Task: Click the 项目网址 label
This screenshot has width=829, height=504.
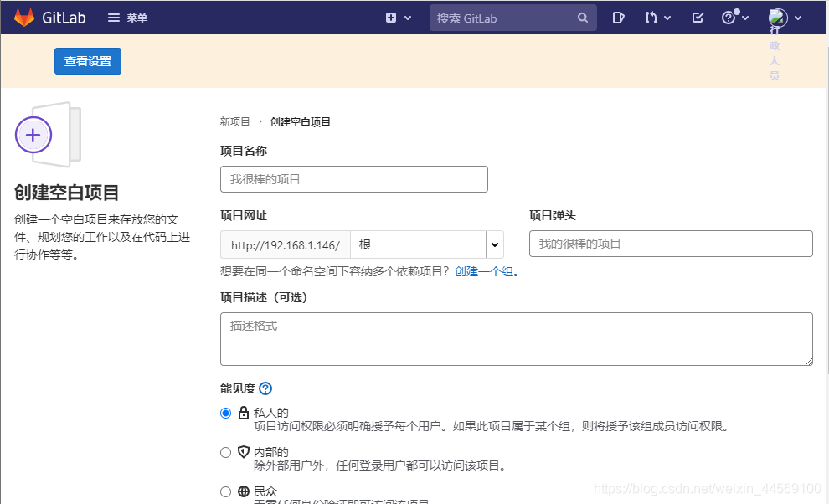Action: click(244, 216)
